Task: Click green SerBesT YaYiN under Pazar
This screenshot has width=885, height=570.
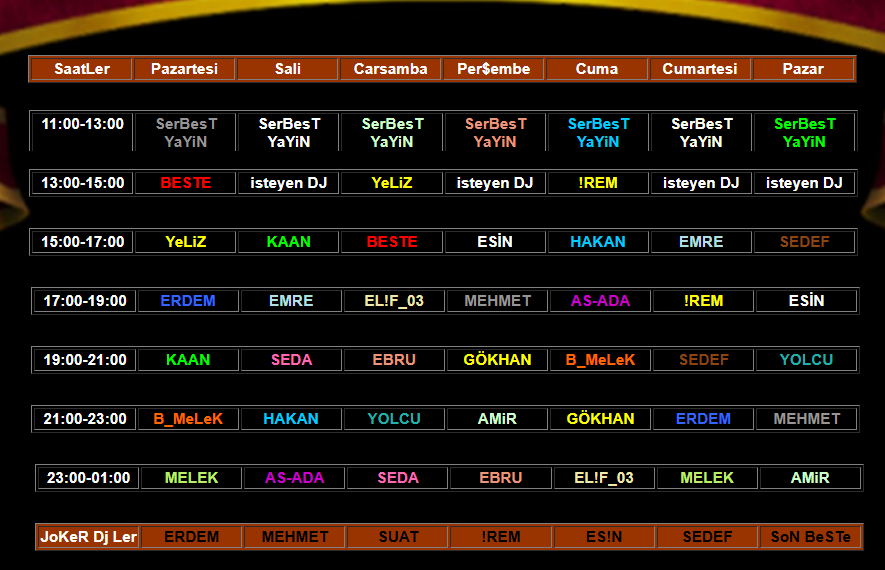Action: tap(804, 133)
